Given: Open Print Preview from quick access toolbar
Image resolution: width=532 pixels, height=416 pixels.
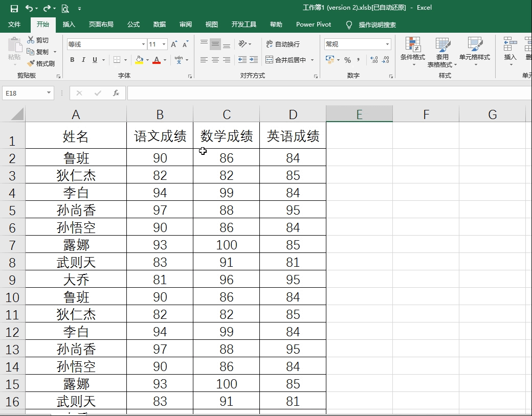Looking at the screenshot, I should click(x=65, y=9).
